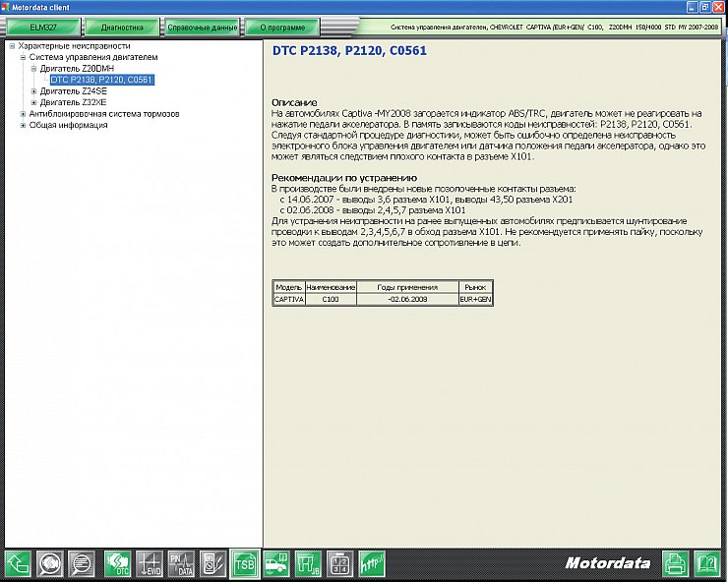The width and height of the screenshot is (728, 582).
Task: Click the green back arrow icon
Action: 18,564
